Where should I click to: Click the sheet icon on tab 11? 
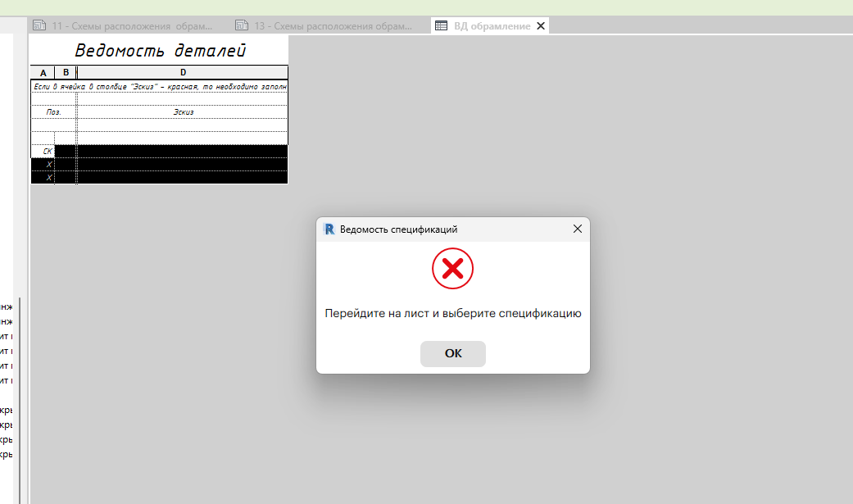[39, 25]
